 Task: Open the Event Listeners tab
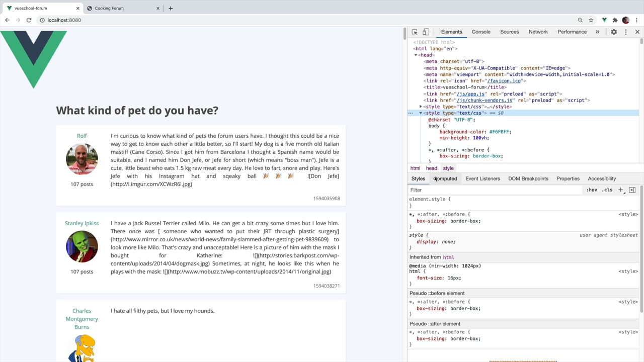point(482,178)
